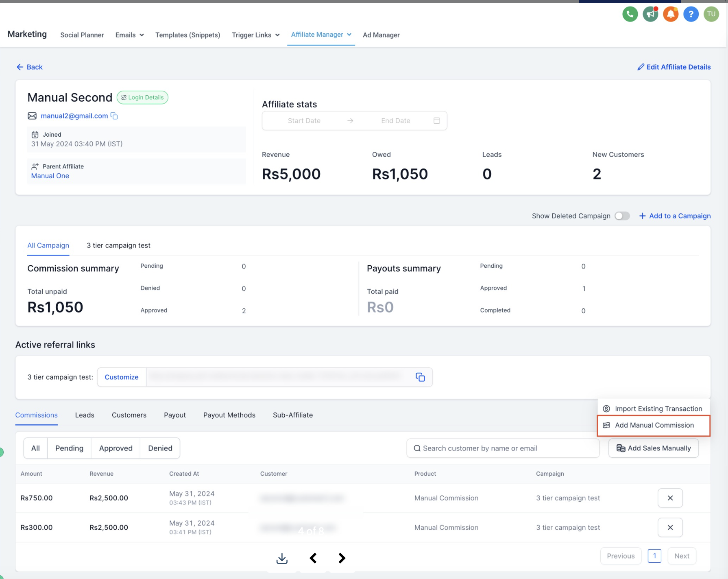Click Edit Affiliate Details link

coord(674,67)
